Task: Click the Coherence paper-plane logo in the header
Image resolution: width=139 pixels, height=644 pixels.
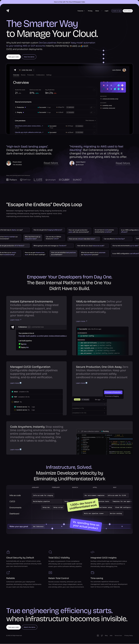Action: 8,11
